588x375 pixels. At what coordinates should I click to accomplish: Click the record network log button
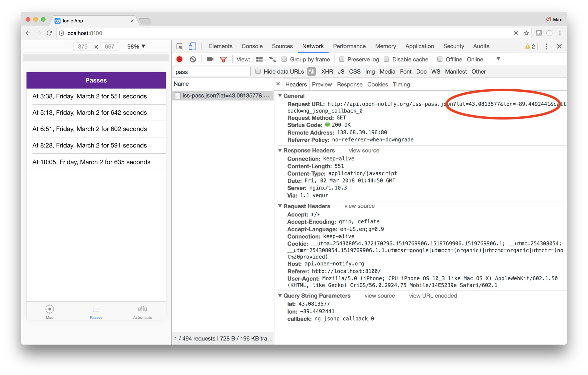179,59
